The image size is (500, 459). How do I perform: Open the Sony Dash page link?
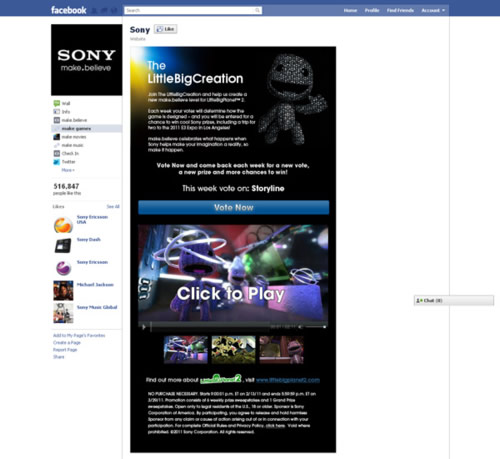coord(89,239)
